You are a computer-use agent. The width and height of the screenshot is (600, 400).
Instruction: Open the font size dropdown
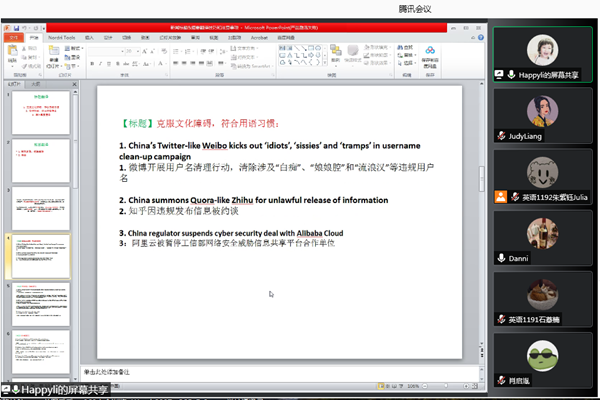[138, 51]
